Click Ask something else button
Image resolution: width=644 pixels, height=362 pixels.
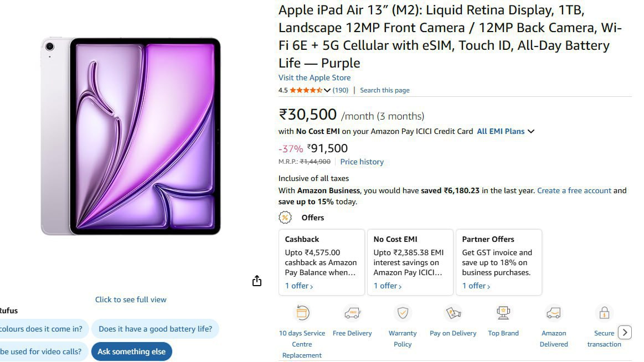131,351
